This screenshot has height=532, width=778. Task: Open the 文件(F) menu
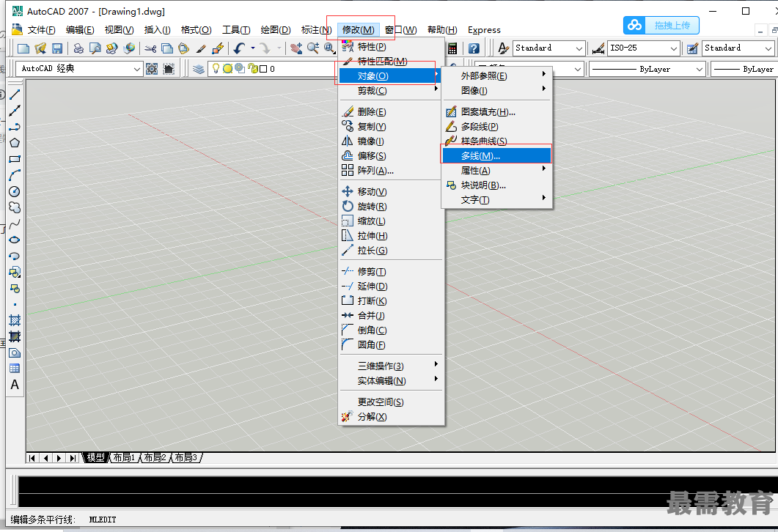[41, 30]
